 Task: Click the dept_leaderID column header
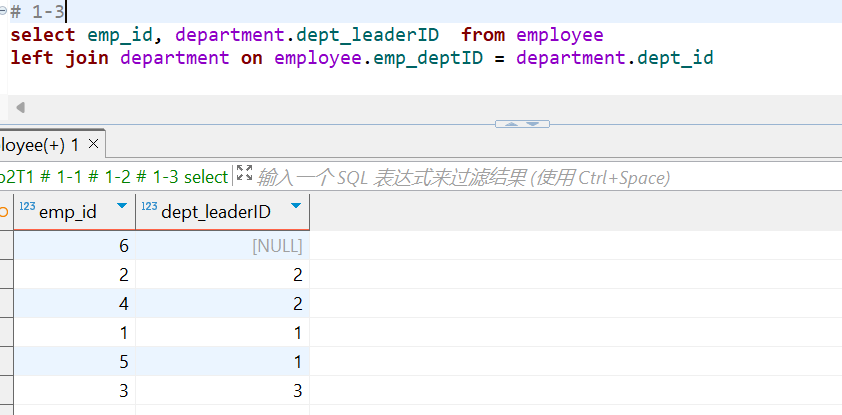click(x=216, y=210)
